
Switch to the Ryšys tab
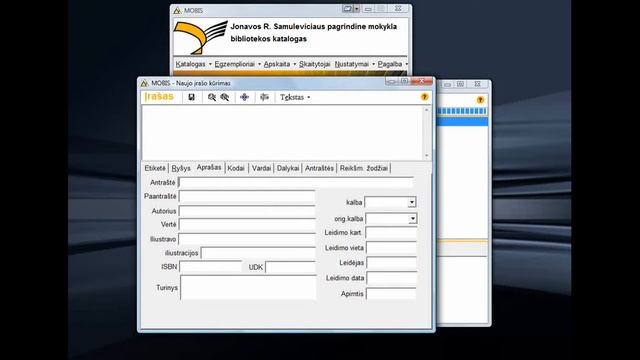(x=181, y=168)
